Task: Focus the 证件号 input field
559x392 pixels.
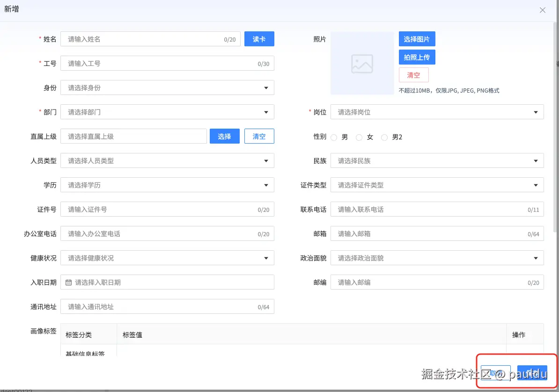Action: point(167,209)
